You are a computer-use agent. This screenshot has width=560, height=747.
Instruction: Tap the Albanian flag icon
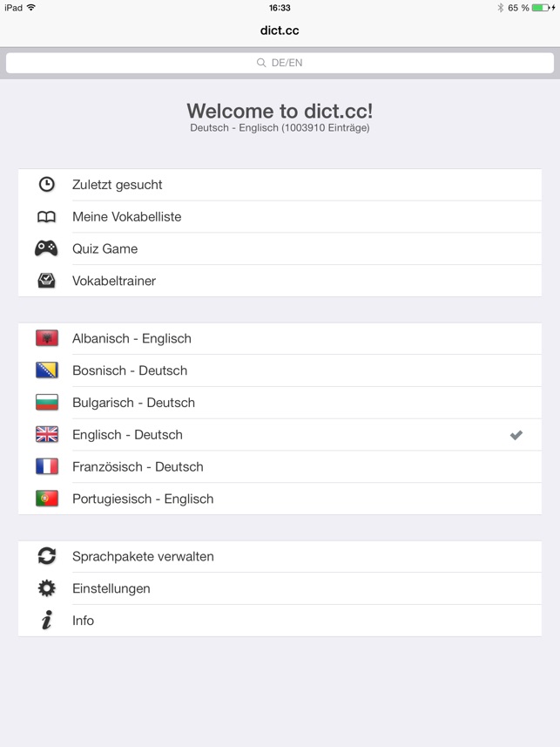46,338
